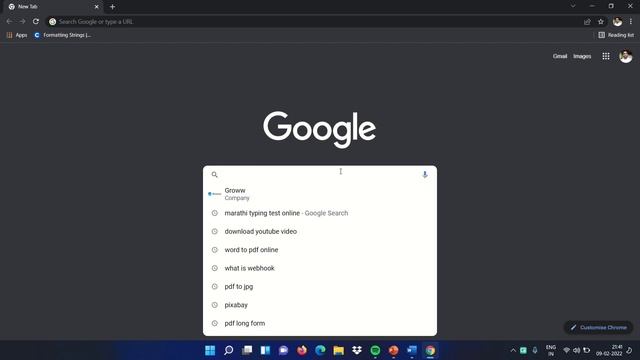The width and height of the screenshot is (640, 360).
Task: Focus the Google search input field
Action: pos(320,175)
